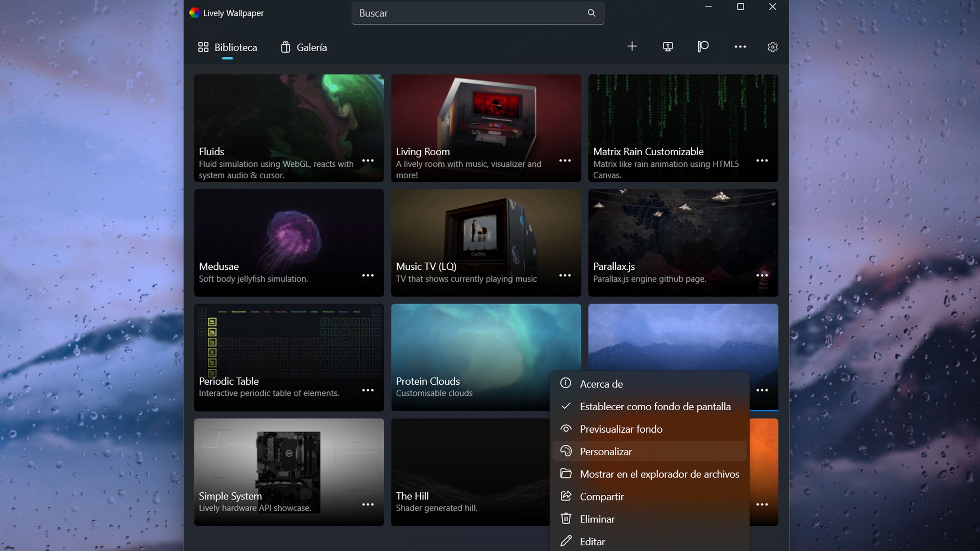
Task: Open more options for Living Room wallpaper
Action: [565, 160]
